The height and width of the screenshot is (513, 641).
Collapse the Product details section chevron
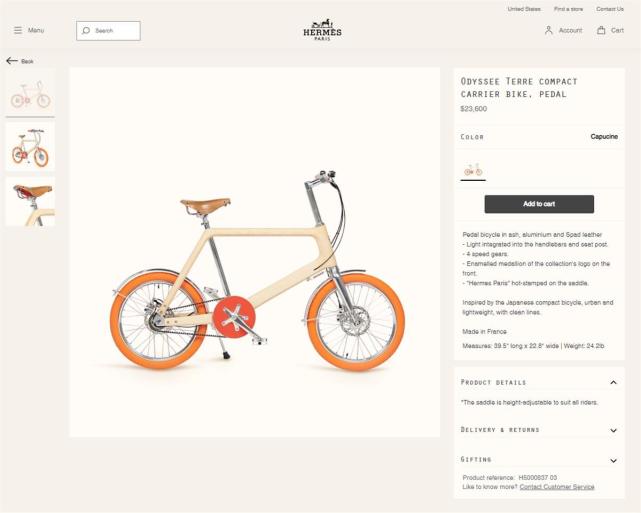pos(613,383)
